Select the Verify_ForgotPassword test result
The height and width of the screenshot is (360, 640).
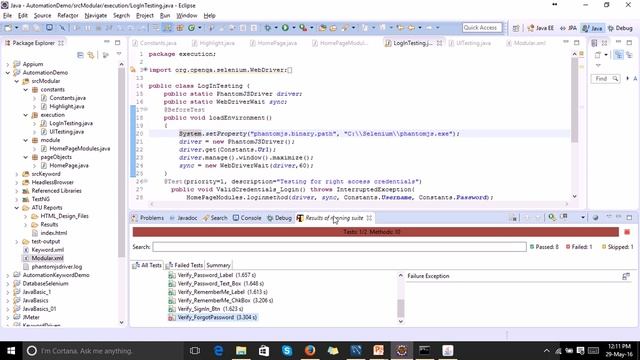click(218, 317)
